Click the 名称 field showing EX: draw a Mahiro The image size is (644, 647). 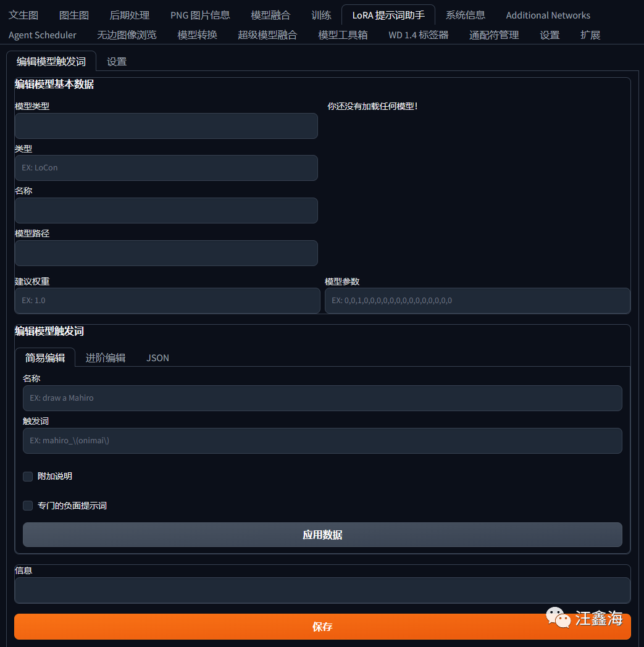point(322,398)
